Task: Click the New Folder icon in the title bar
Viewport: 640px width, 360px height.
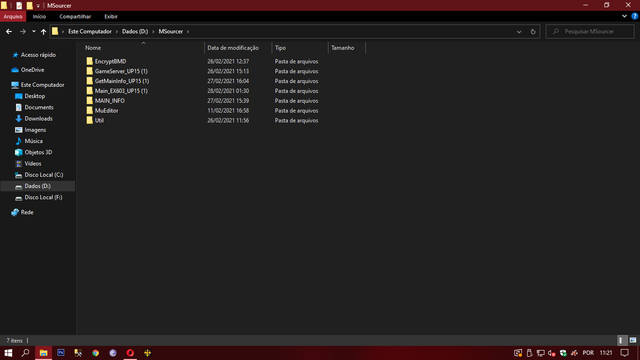Action: coord(29,5)
